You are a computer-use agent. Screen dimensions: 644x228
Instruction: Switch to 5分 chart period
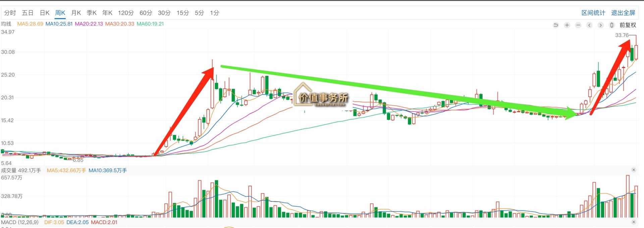point(199,13)
